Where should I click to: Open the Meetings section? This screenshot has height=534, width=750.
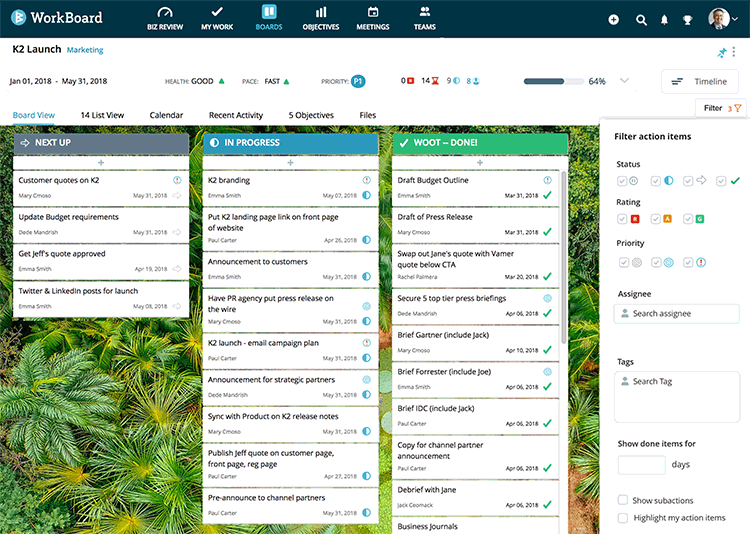(373, 19)
